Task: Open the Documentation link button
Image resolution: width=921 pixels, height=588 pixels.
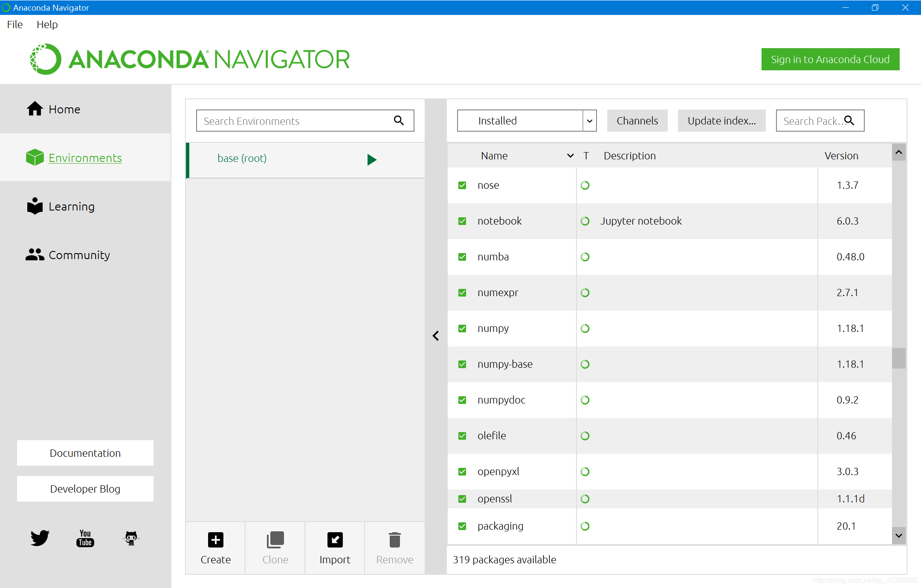Action: (85, 453)
